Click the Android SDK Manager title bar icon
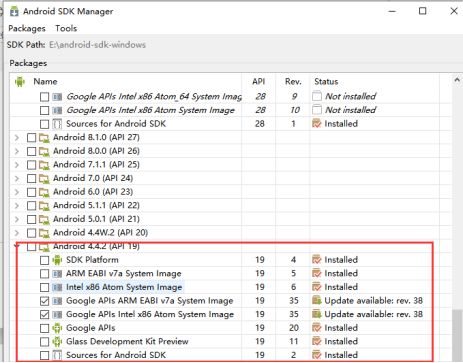The image size is (463, 363). [14, 12]
